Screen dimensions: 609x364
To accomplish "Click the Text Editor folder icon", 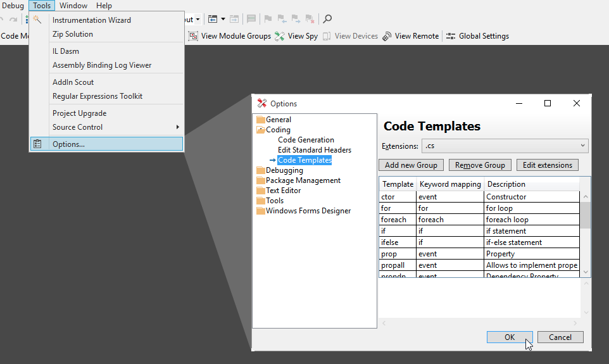I will tap(261, 190).
